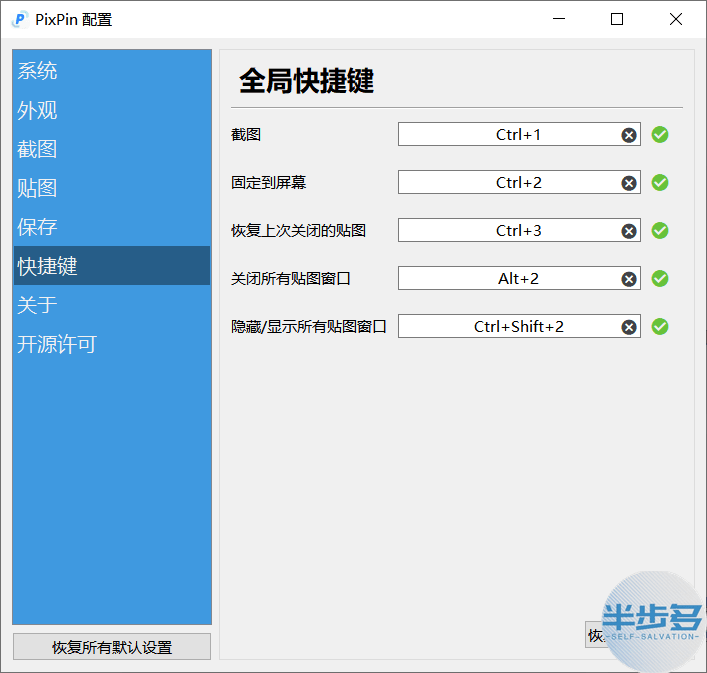Maximize the PixPin 配置 window
This screenshot has width=707, height=673.
[x=617, y=19]
